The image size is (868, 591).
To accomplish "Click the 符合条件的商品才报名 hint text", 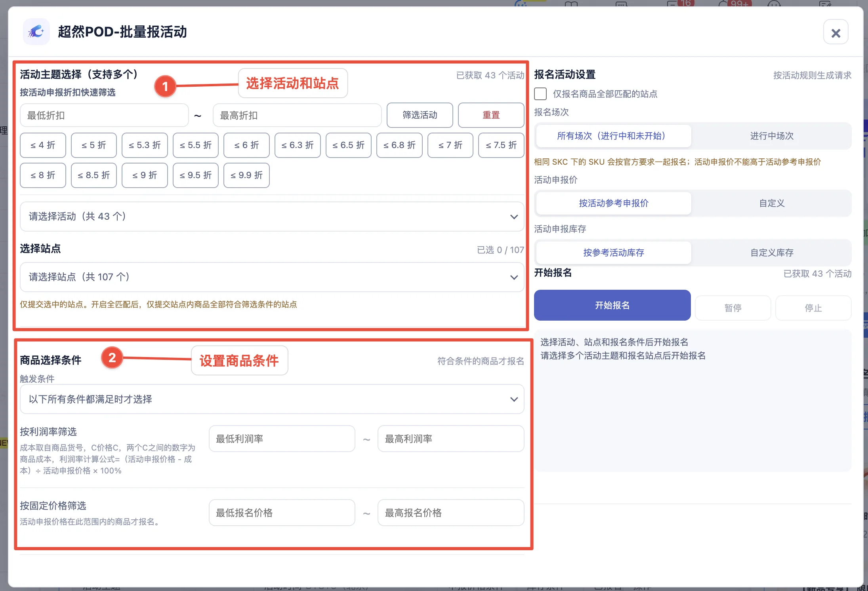I will pos(481,361).
